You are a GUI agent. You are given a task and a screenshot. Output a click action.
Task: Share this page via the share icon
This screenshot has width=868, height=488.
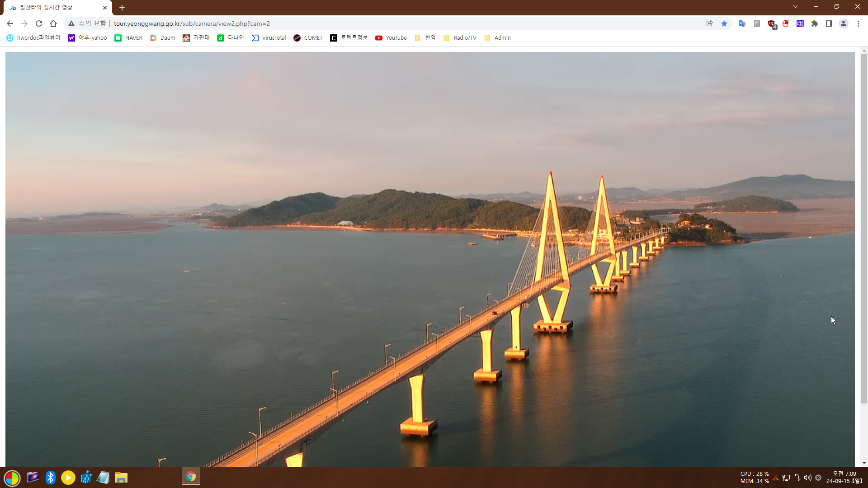(x=710, y=23)
